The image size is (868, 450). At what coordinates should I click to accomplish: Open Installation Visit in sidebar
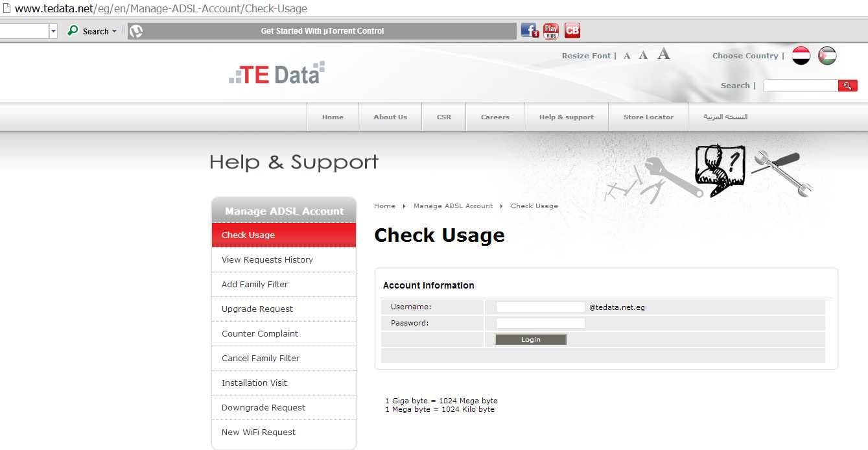[284, 383]
